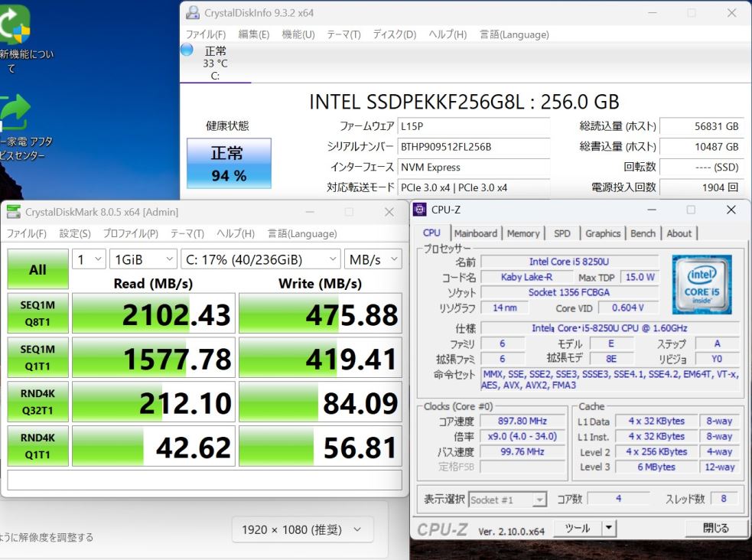Open unit dropdown showing MB/s
The width and height of the screenshot is (752, 560).
tap(373, 259)
